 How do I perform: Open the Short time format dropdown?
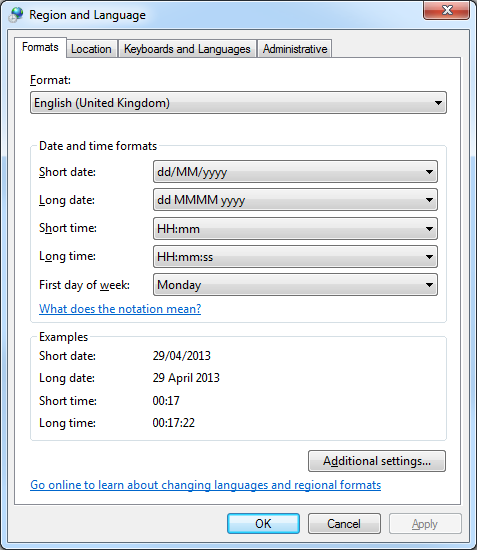295,229
